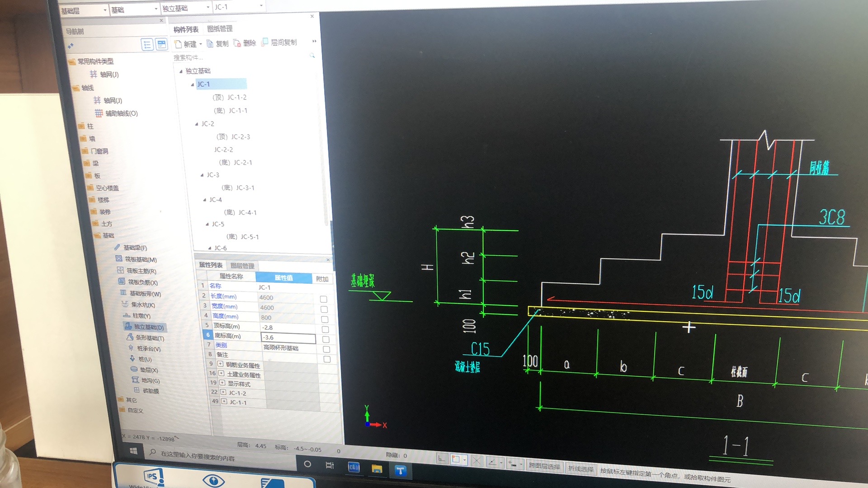Viewport: 868px width, 488px height.
Task: Switch to 构件列表 tab
Action: pos(186,30)
